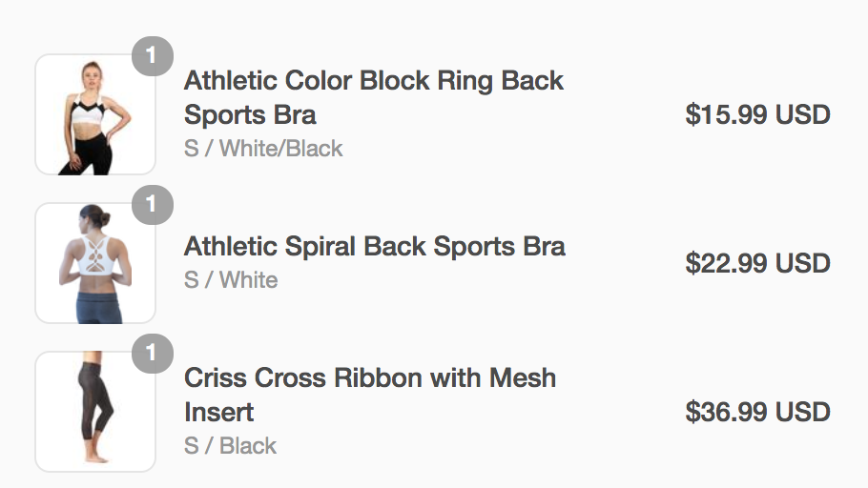Open Athletic Spiral Back Sports Bra title
Screen dimensions: 868x488
(x=374, y=246)
